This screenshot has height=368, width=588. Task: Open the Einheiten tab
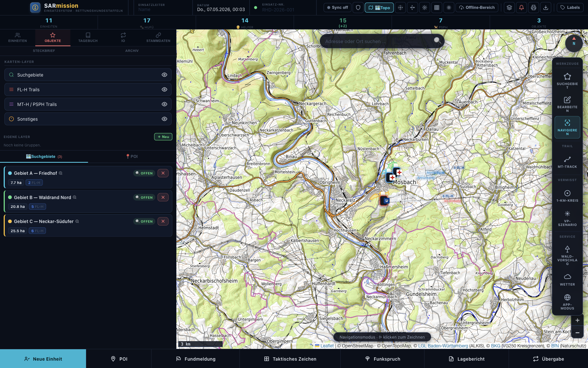[x=18, y=38]
